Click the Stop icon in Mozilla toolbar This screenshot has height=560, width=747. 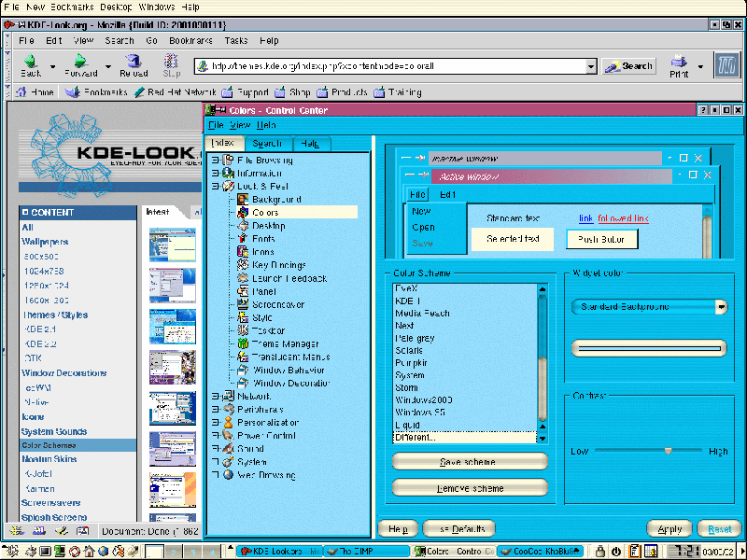point(171,61)
